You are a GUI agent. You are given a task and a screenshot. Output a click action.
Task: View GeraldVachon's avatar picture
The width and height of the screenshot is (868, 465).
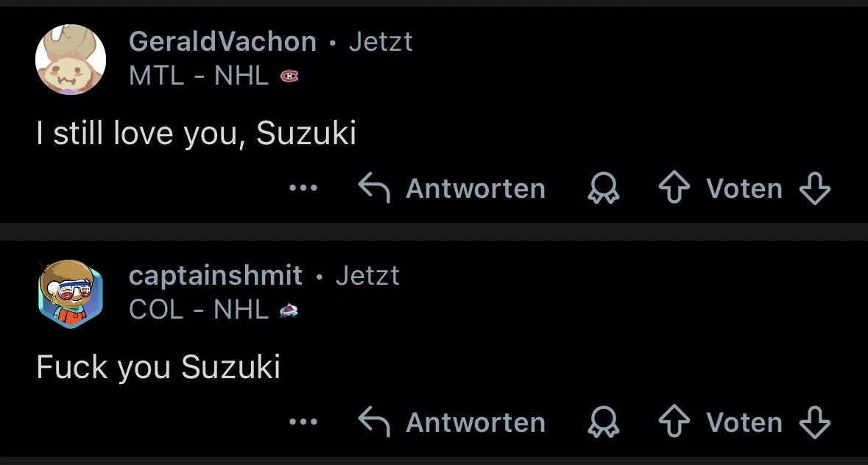coord(71,60)
